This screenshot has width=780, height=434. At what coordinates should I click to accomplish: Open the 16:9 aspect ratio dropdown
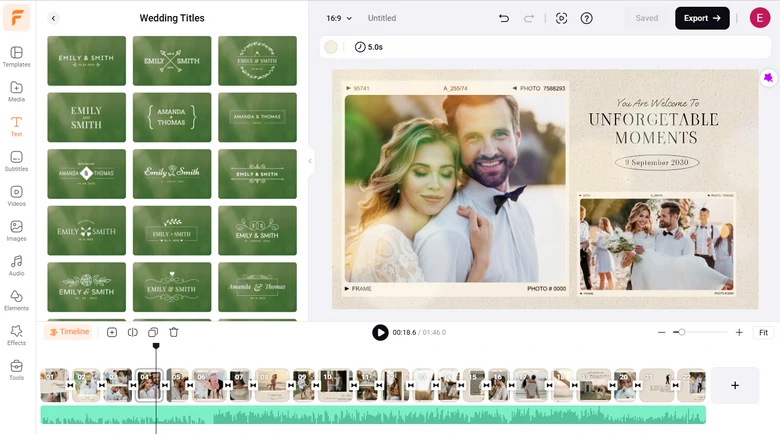pos(339,18)
